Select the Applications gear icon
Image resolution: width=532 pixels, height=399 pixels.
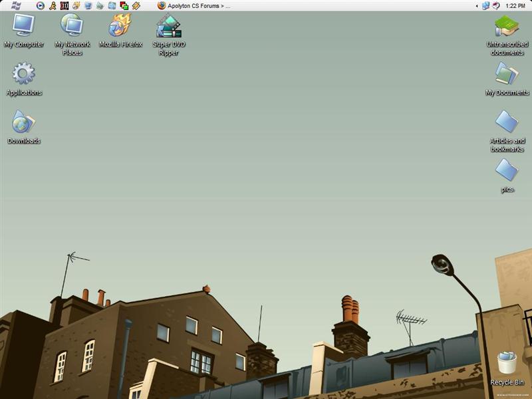[24, 74]
